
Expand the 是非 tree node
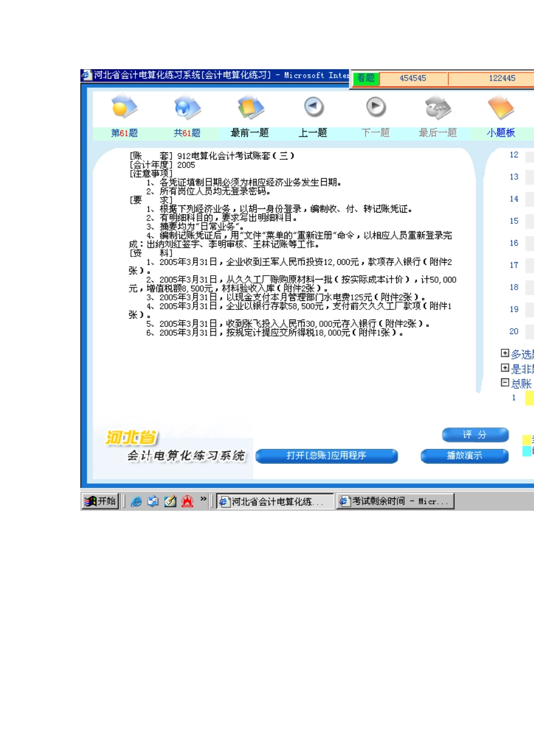pyautogui.click(x=505, y=368)
